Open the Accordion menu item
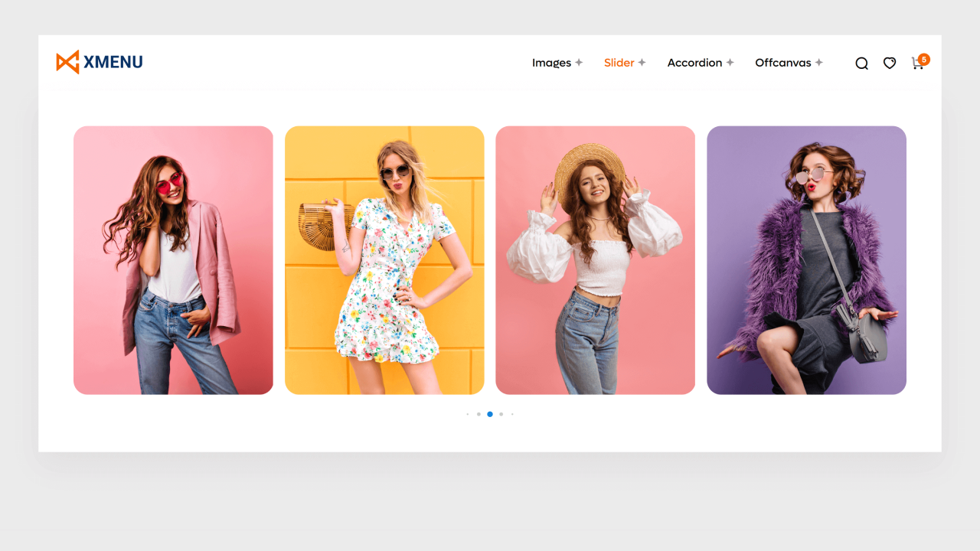Image resolution: width=980 pixels, height=551 pixels. (x=694, y=63)
